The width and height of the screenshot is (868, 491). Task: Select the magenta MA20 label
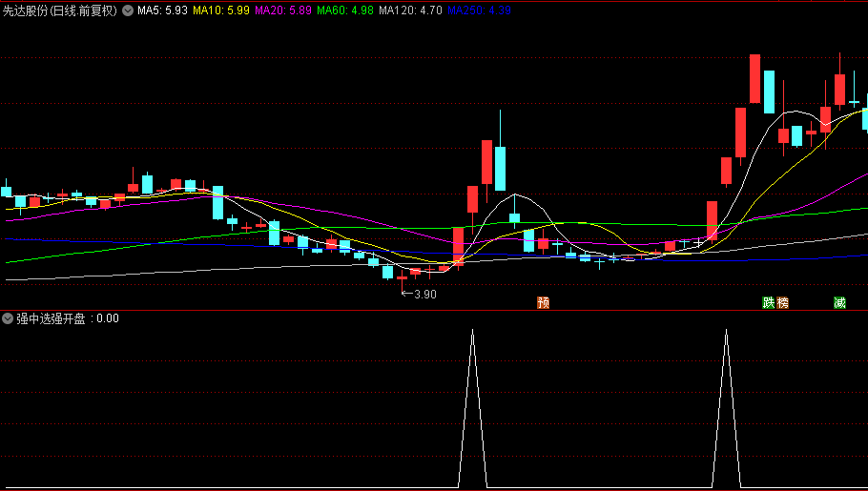tap(282, 10)
